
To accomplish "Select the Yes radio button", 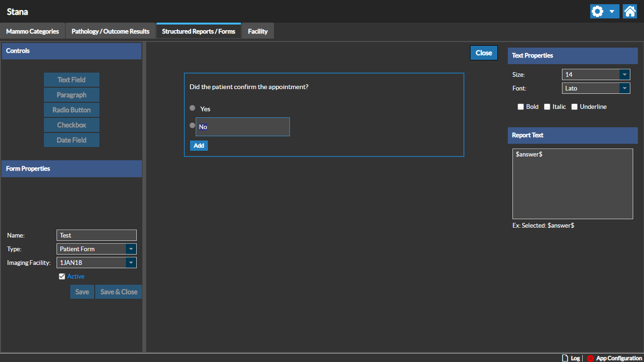I will 192,108.
